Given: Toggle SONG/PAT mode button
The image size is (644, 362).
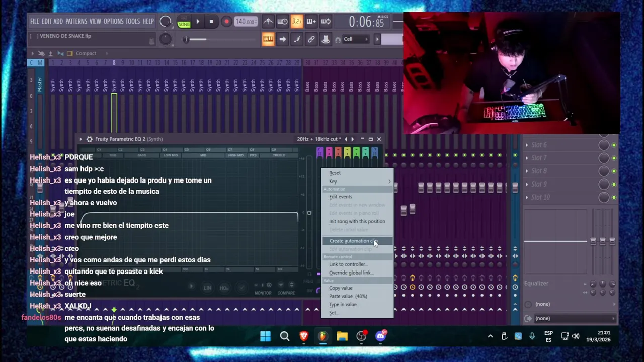Looking at the screenshot, I should (184, 22).
